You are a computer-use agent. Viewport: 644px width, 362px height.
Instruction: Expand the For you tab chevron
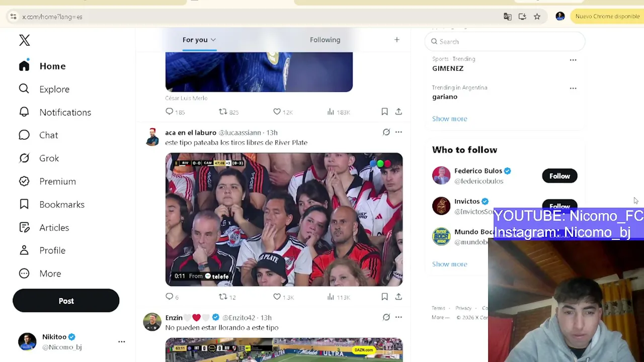pyautogui.click(x=213, y=40)
